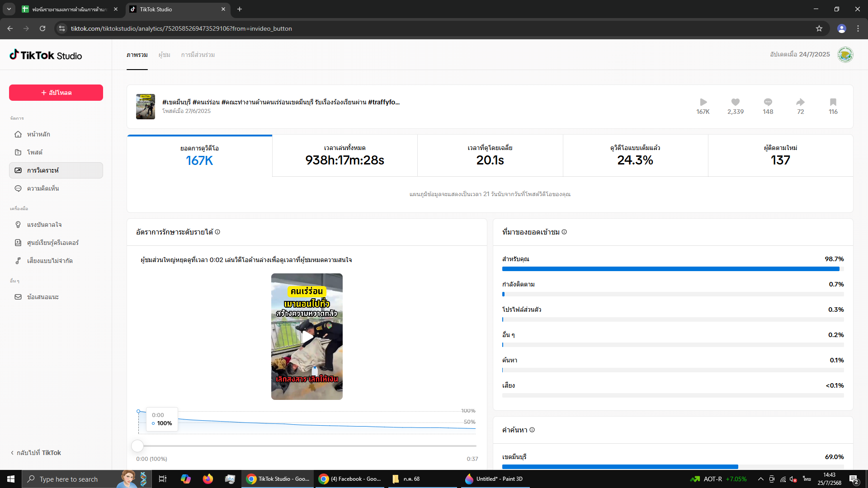This screenshot has width=868, height=488.
Task: Select the average watch time 20.1s card
Action: click(490, 155)
